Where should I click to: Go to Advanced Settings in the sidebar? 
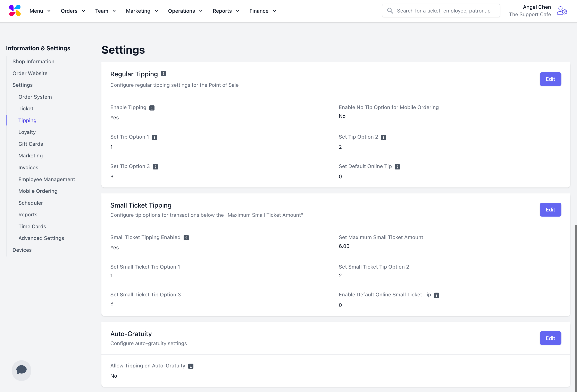coord(41,238)
